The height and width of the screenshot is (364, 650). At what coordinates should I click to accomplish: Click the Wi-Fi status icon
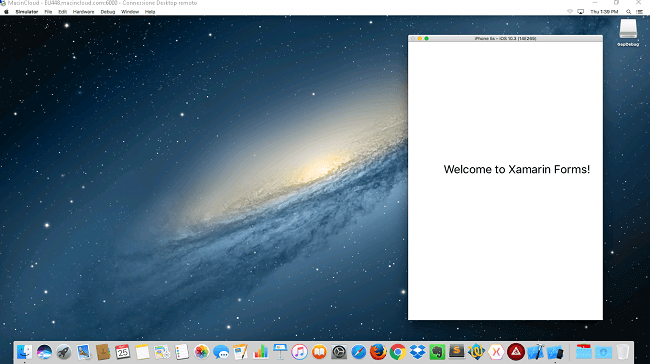click(570, 12)
